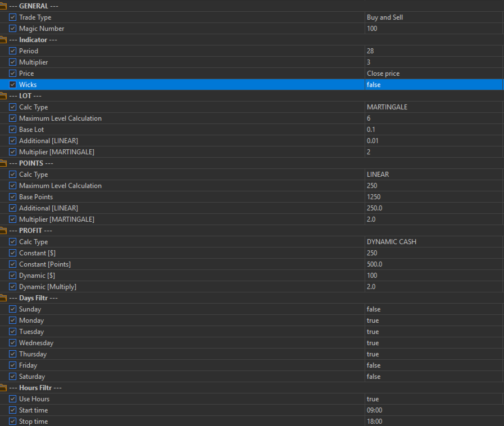Toggle the Use Hours checkbox

(12, 399)
